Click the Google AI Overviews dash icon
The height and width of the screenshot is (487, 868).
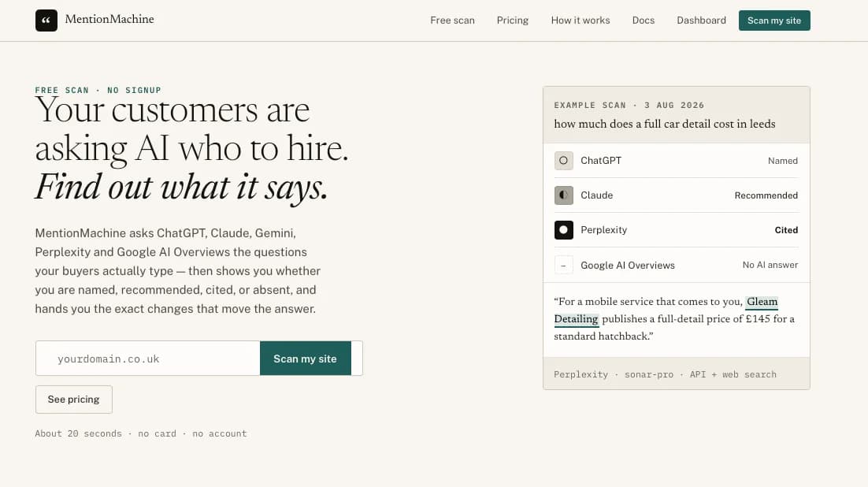(563, 265)
